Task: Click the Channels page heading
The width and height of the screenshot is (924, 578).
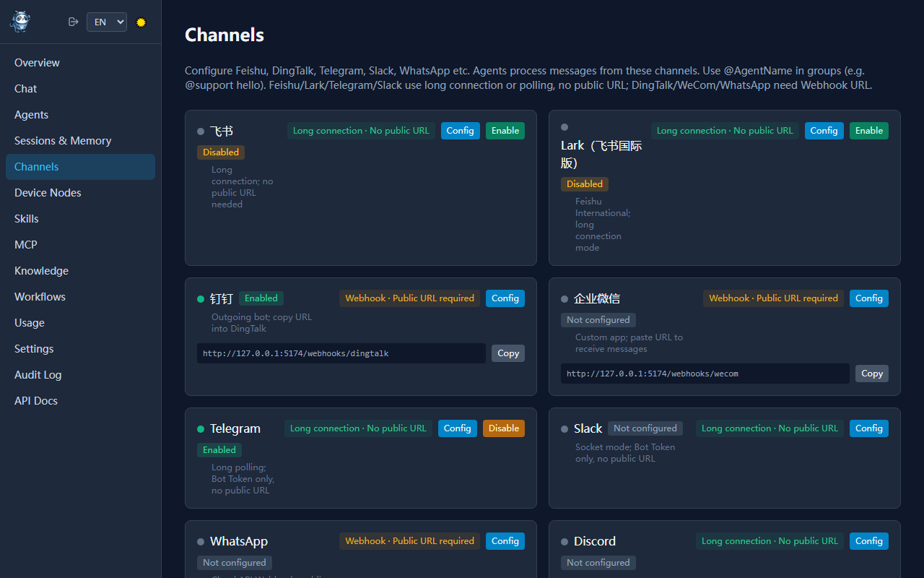Action: coord(225,35)
